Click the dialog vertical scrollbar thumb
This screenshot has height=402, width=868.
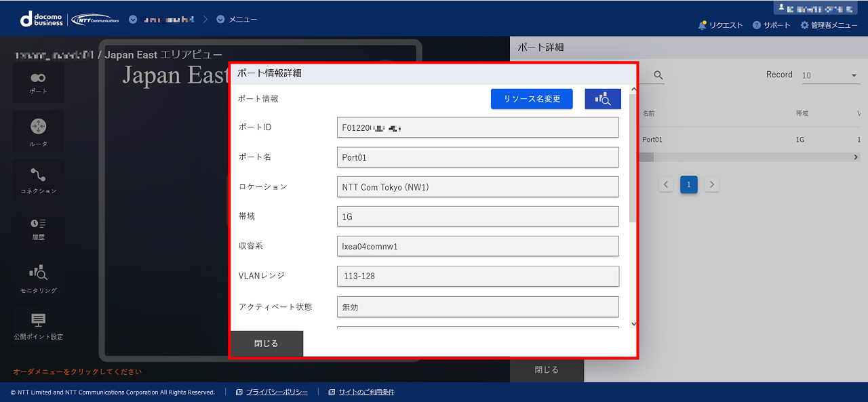click(633, 157)
